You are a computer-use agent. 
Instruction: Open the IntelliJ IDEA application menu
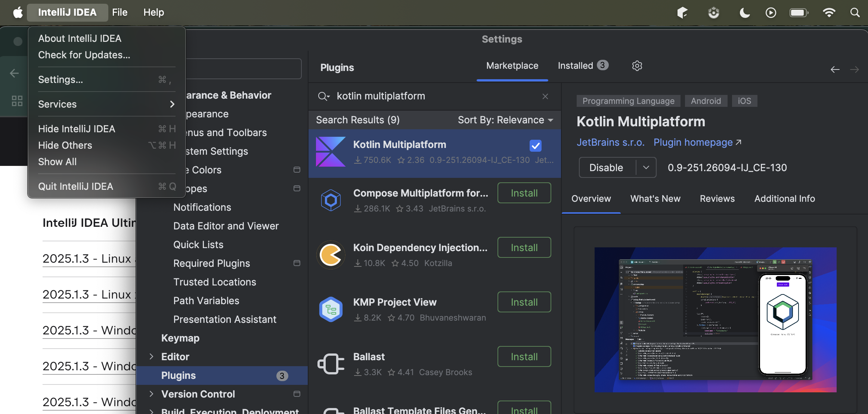(67, 12)
